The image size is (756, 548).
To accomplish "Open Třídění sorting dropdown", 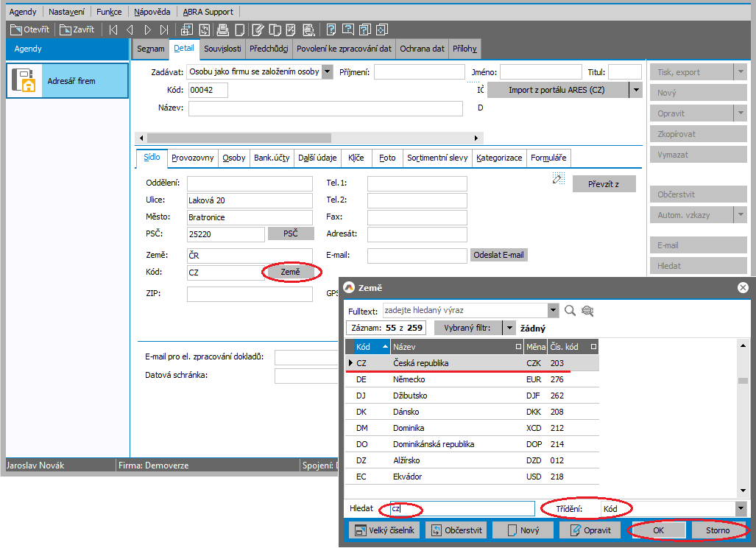I will point(740,509).
